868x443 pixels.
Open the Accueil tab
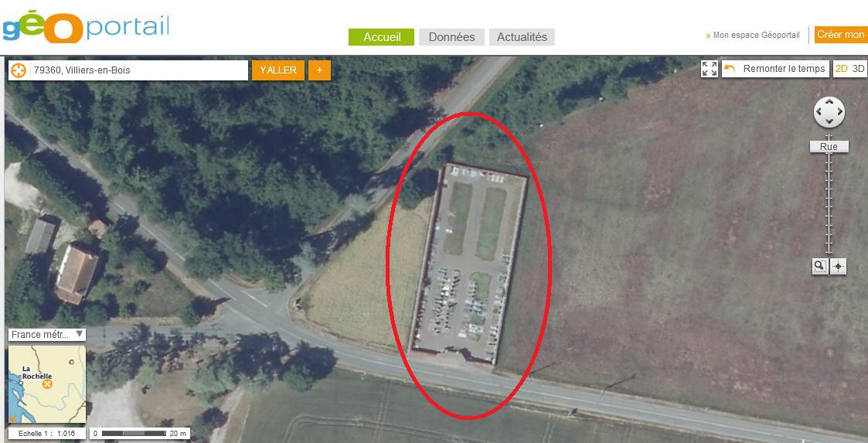(381, 37)
